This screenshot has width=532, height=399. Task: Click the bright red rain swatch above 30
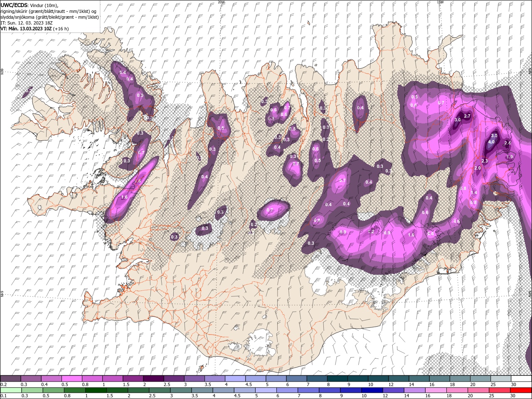[x=520, y=390]
